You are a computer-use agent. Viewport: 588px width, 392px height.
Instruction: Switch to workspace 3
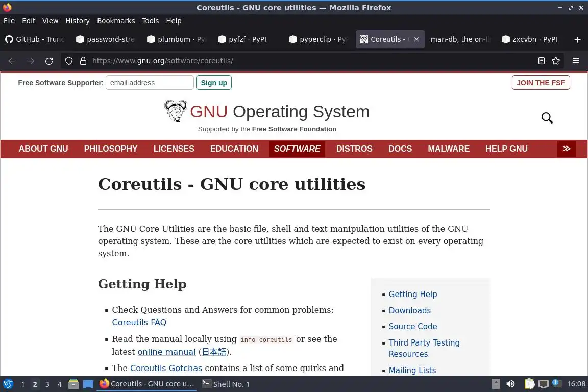coord(47,384)
